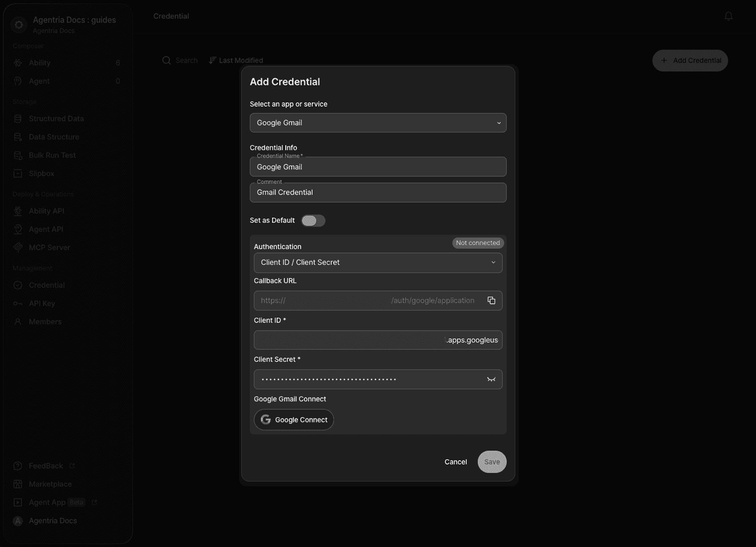Edit the Comment field
Screen dimensions: 756x547
[x=378, y=193]
